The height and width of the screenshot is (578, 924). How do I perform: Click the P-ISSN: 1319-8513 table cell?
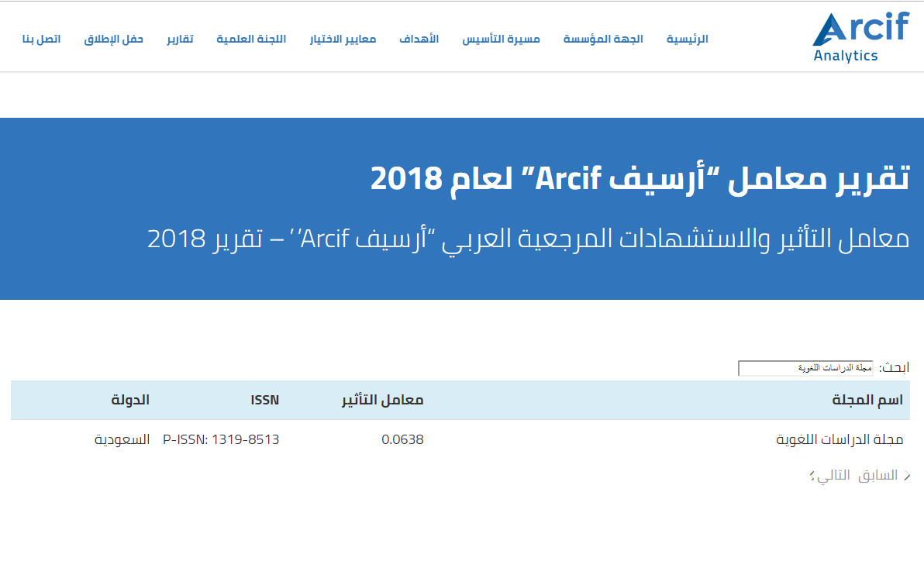pyautogui.click(x=221, y=439)
